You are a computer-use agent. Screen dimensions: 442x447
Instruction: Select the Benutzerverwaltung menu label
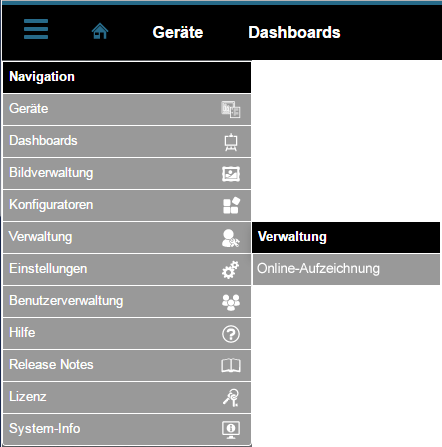click(x=66, y=301)
